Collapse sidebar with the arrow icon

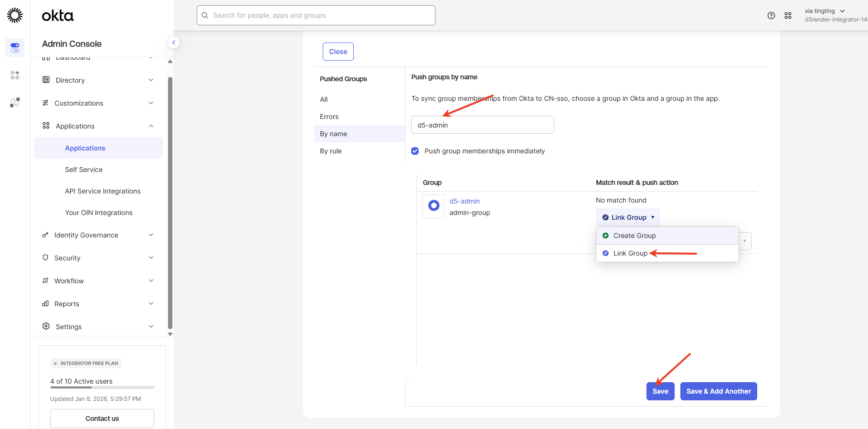174,43
